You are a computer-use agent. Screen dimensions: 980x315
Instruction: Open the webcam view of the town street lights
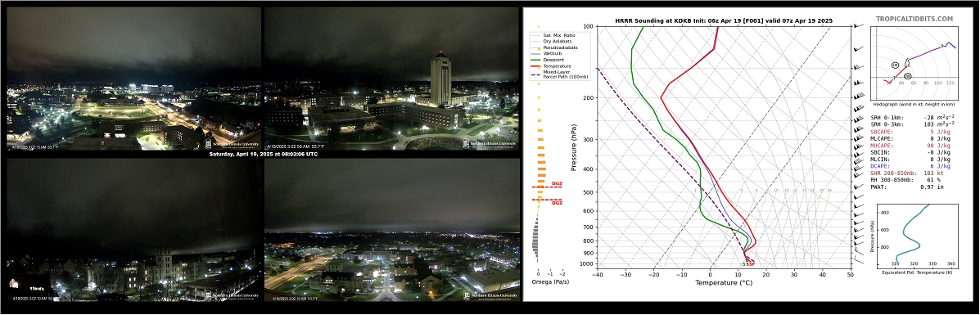tap(392, 230)
